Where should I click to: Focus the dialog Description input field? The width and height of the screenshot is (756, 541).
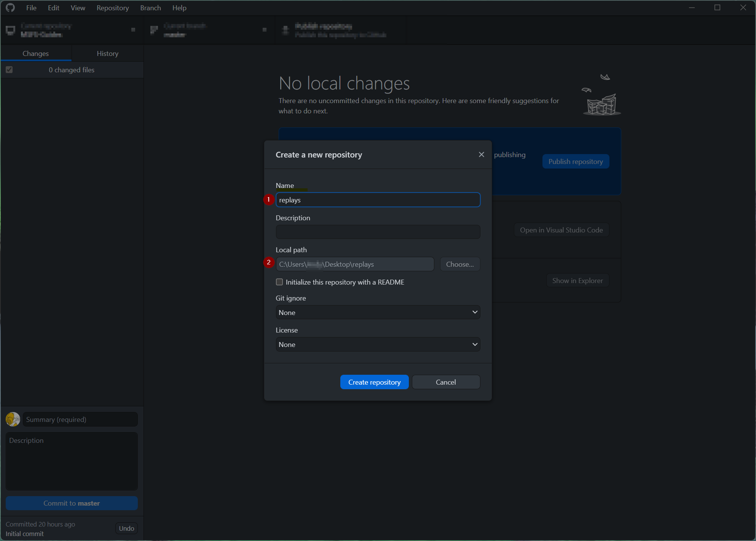click(x=378, y=232)
